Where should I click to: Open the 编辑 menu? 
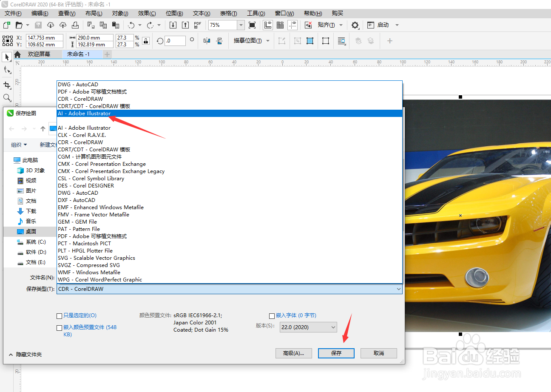click(40, 14)
